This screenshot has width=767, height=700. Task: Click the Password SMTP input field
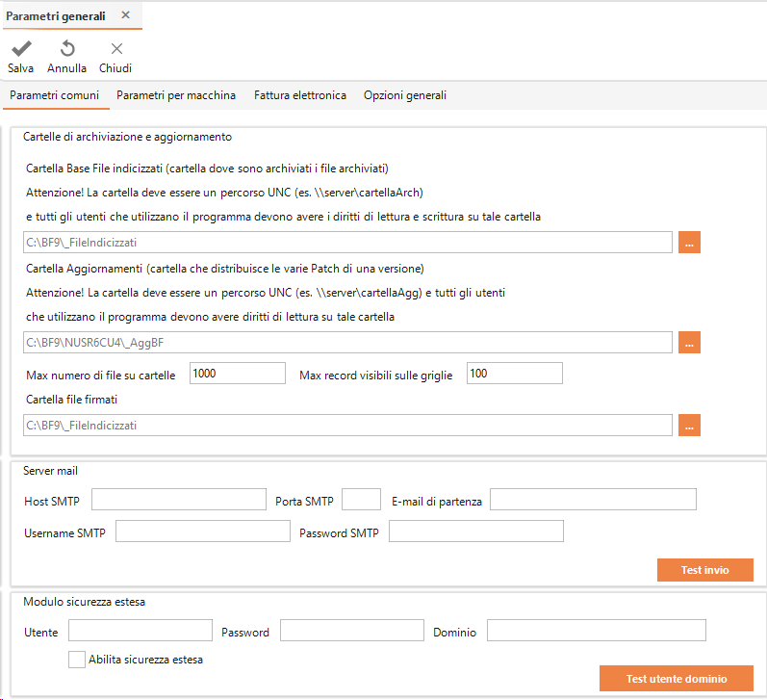476,531
